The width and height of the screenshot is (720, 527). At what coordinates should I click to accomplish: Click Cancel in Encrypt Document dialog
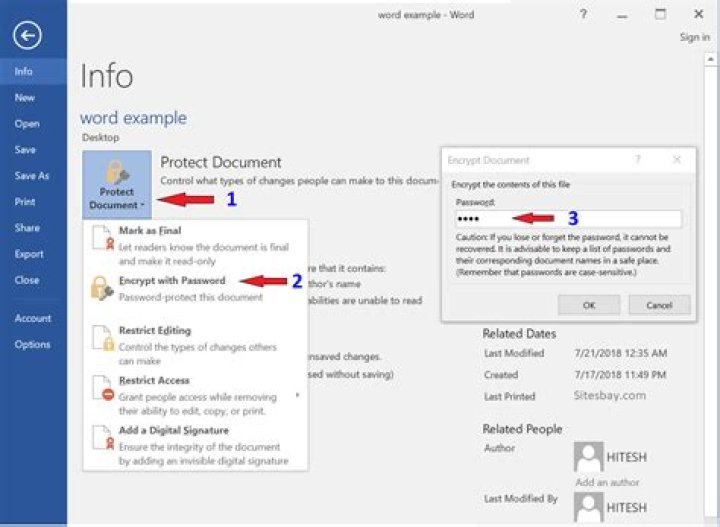(x=659, y=305)
